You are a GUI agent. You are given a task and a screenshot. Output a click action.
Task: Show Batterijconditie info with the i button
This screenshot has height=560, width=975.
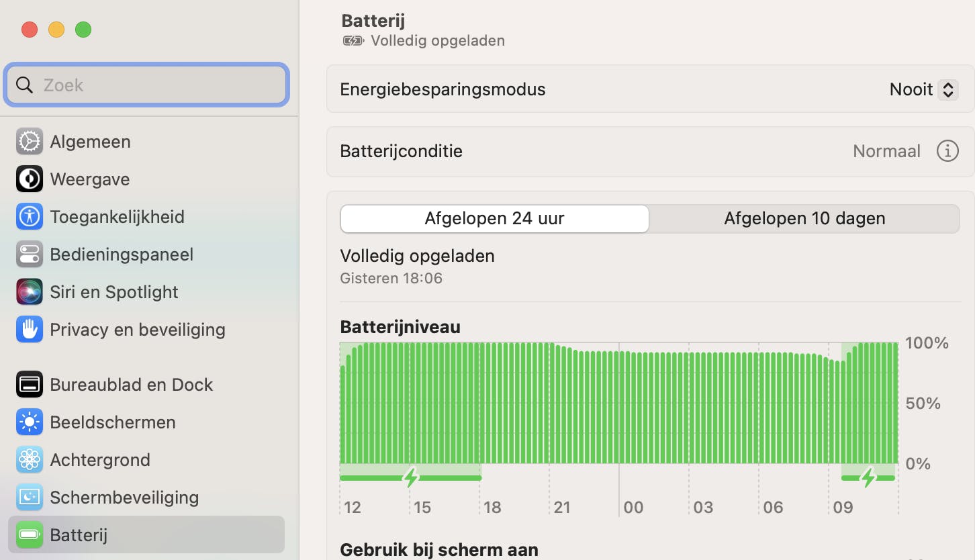point(947,151)
